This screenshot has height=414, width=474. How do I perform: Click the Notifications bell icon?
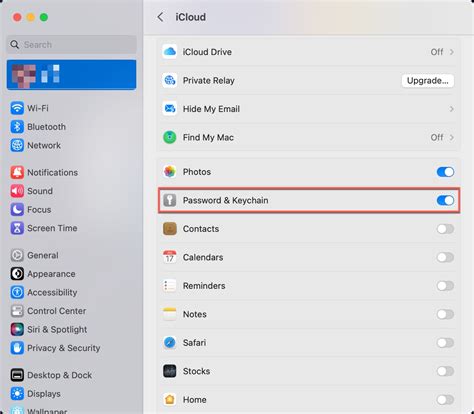(x=17, y=172)
